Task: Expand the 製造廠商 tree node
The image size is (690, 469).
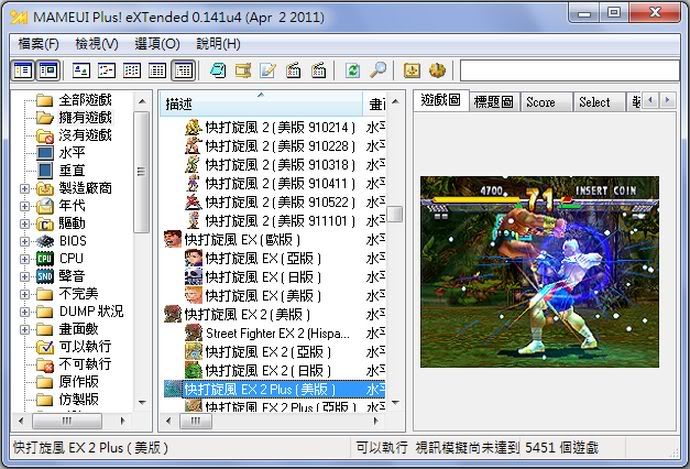Action: pyautogui.click(x=25, y=189)
